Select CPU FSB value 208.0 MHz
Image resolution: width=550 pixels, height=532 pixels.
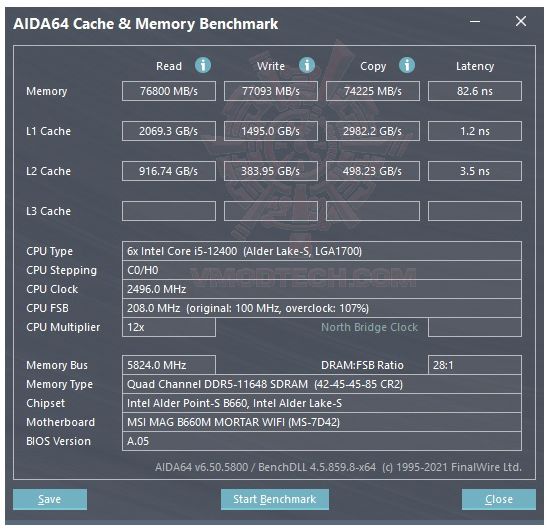pos(322,308)
